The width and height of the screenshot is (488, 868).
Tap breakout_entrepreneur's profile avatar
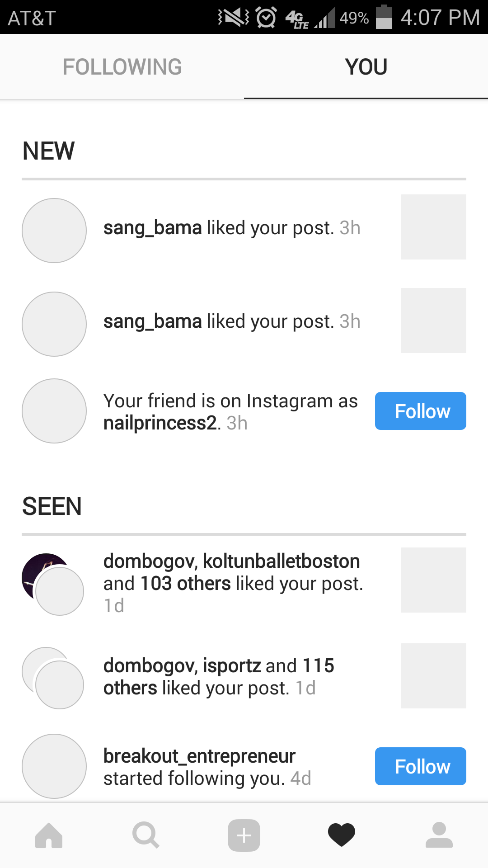(x=54, y=766)
